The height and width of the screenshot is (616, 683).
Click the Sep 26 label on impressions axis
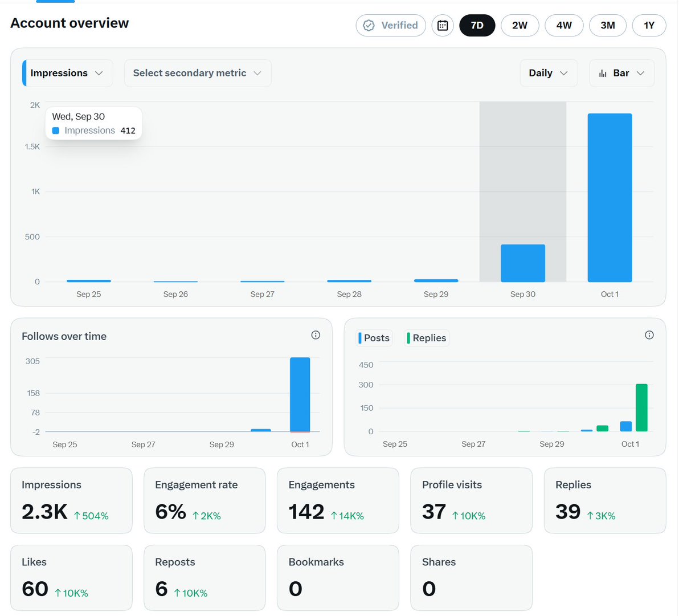point(175,294)
